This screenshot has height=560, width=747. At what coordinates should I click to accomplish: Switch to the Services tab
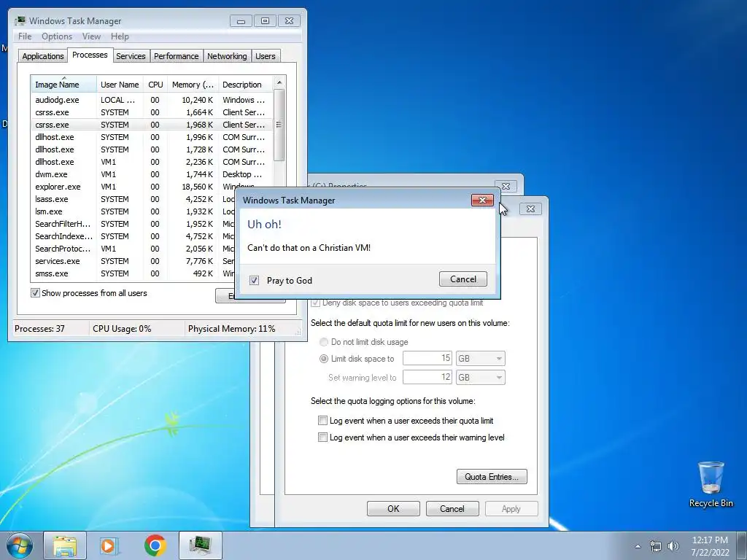pyautogui.click(x=131, y=56)
